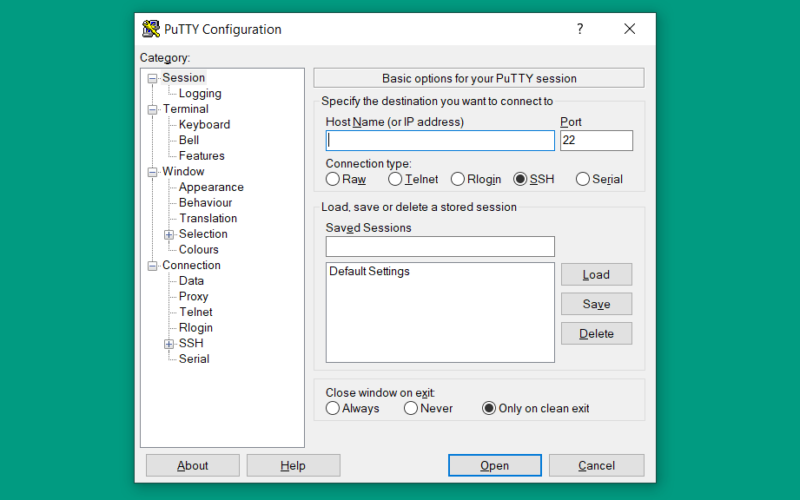The image size is (800, 500).
Task: Collapse the Session tree node
Action: coord(152,79)
